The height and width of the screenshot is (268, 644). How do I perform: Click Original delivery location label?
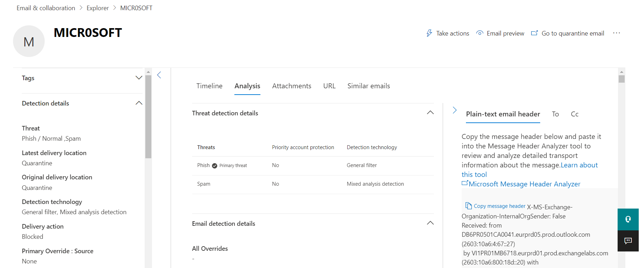pos(57,177)
